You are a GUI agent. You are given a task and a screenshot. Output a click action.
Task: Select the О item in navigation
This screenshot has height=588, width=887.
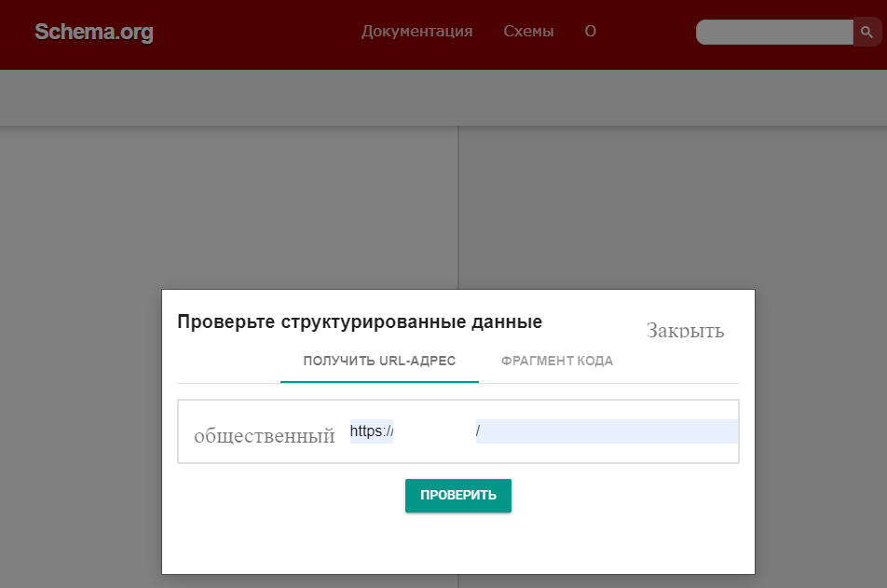(x=590, y=32)
